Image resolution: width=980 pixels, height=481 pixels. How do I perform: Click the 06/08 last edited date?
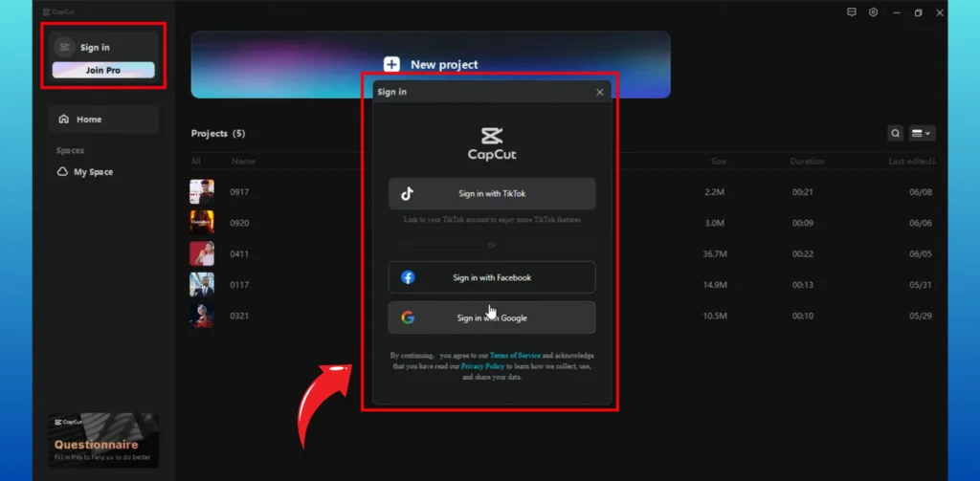point(921,192)
